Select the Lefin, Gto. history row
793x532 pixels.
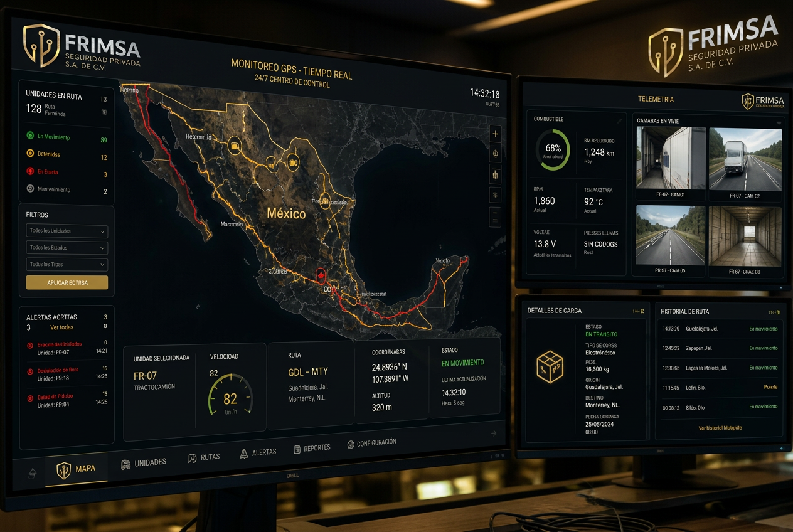click(x=720, y=387)
